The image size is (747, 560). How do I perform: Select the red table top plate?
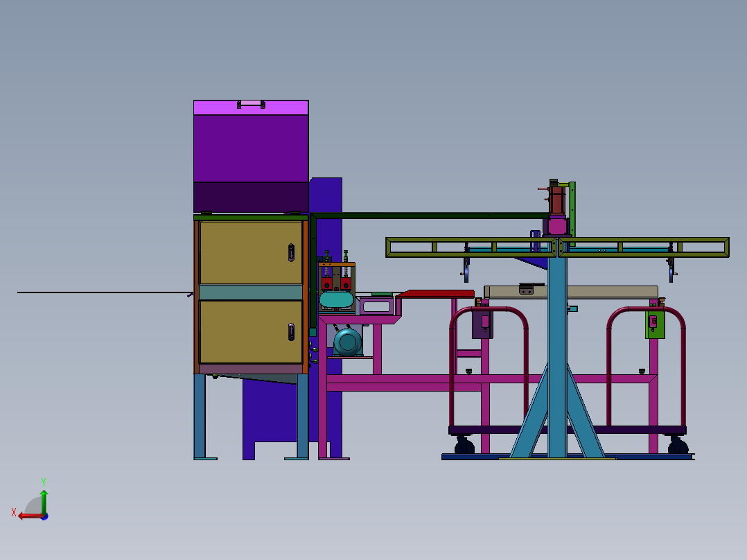coord(435,294)
